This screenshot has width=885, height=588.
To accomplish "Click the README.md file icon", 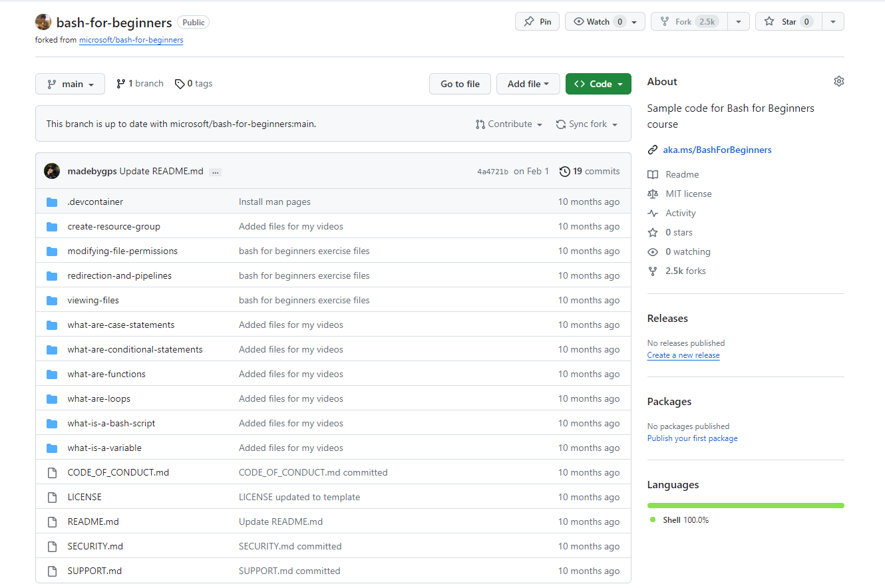I will [x=52, y=521].
